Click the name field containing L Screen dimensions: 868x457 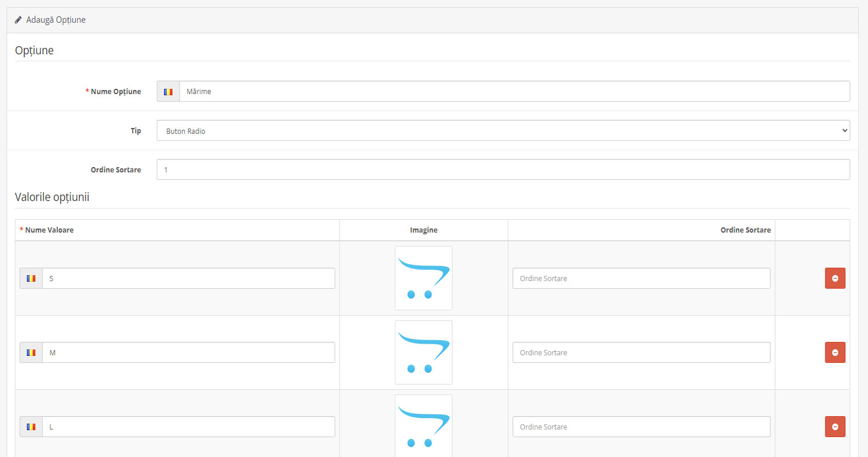pyautogui.click(x=188, y=427)
